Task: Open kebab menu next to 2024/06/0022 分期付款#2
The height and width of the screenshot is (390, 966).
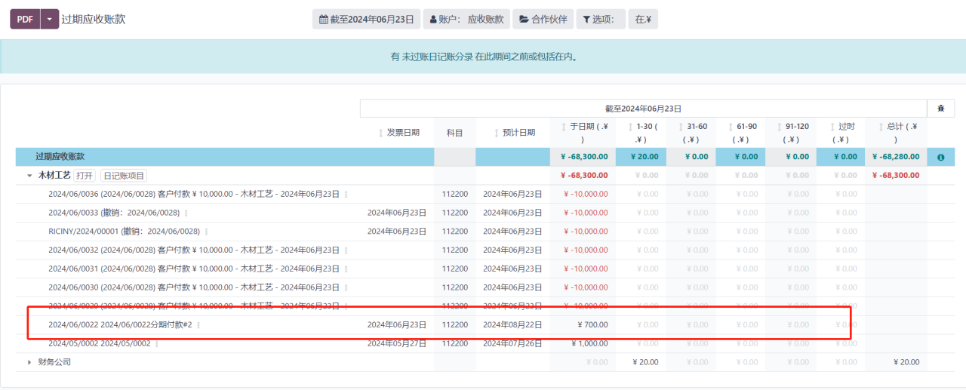Action: [198, 325]
